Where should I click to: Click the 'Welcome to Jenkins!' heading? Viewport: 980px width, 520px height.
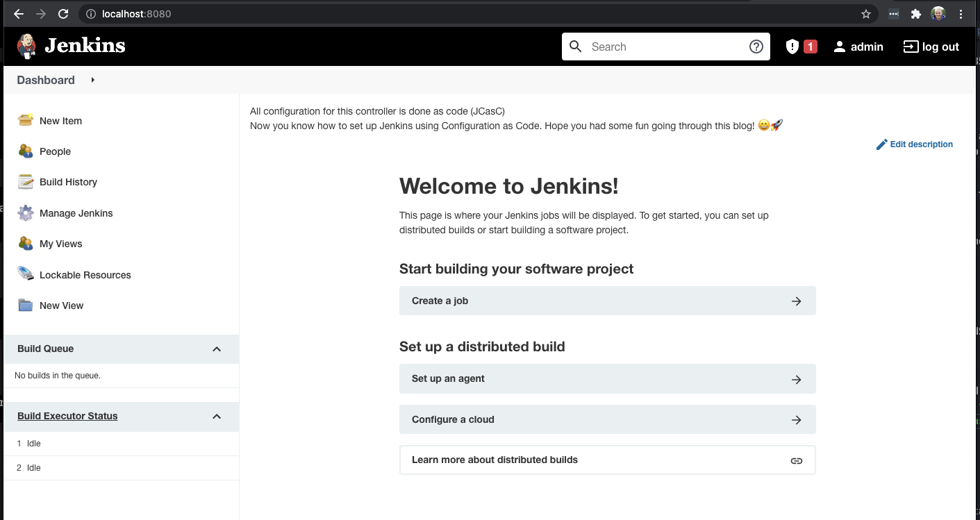(508, 186)
